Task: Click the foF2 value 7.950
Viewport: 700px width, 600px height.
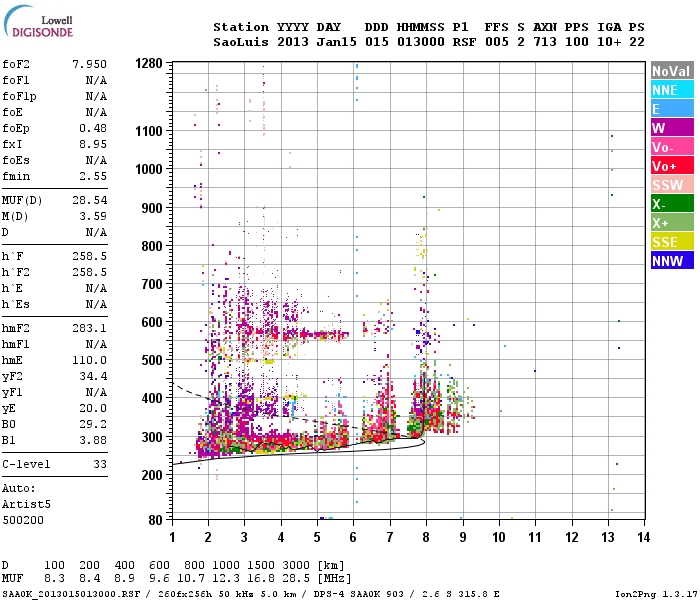Action: click(x=90, y=64)
